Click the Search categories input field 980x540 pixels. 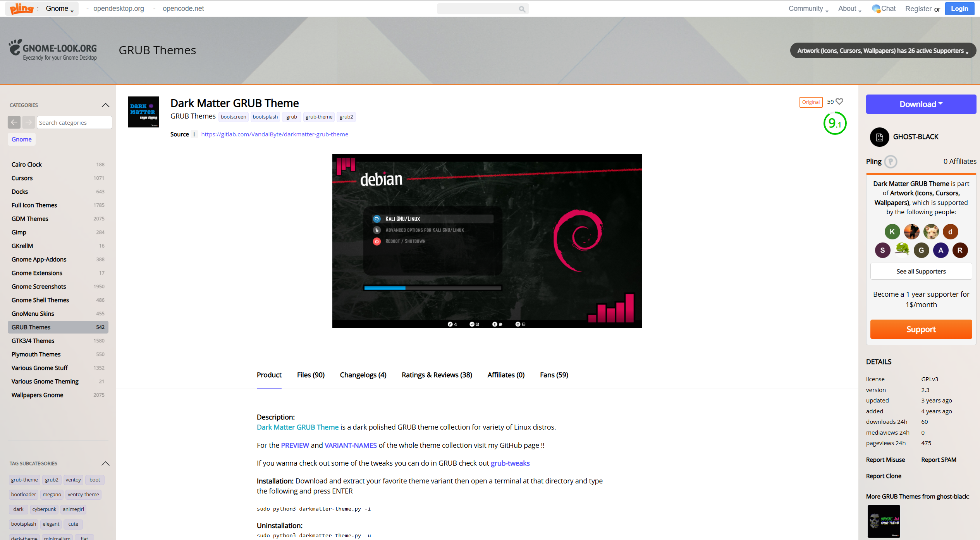coord(74,122)
